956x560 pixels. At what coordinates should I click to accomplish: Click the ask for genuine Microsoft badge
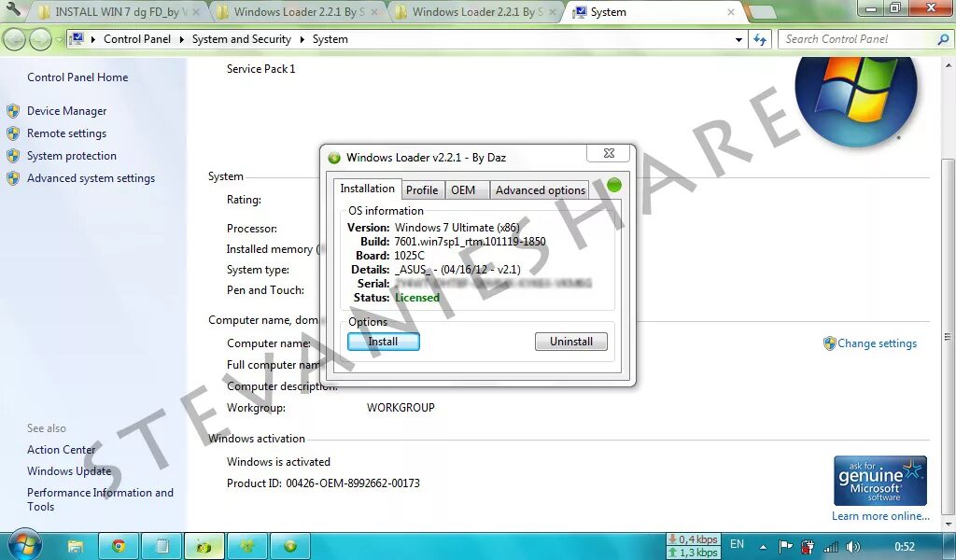click(x=879, y=481)
